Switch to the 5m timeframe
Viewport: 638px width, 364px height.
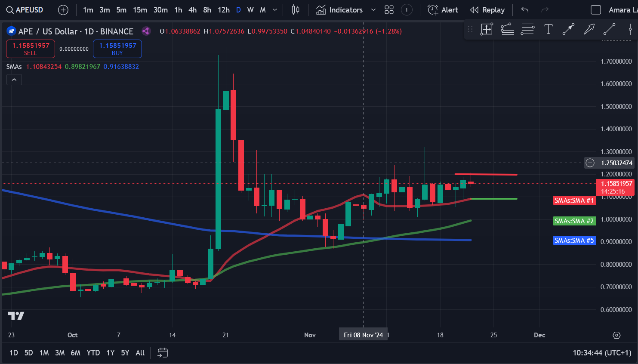[x=121, y=10]
